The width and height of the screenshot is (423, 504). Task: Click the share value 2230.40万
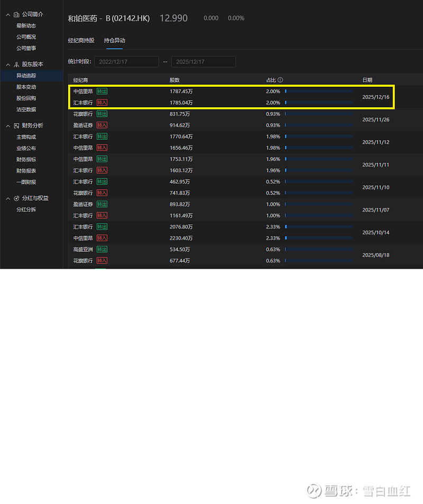pyautogui.click(x=181, y=238)
